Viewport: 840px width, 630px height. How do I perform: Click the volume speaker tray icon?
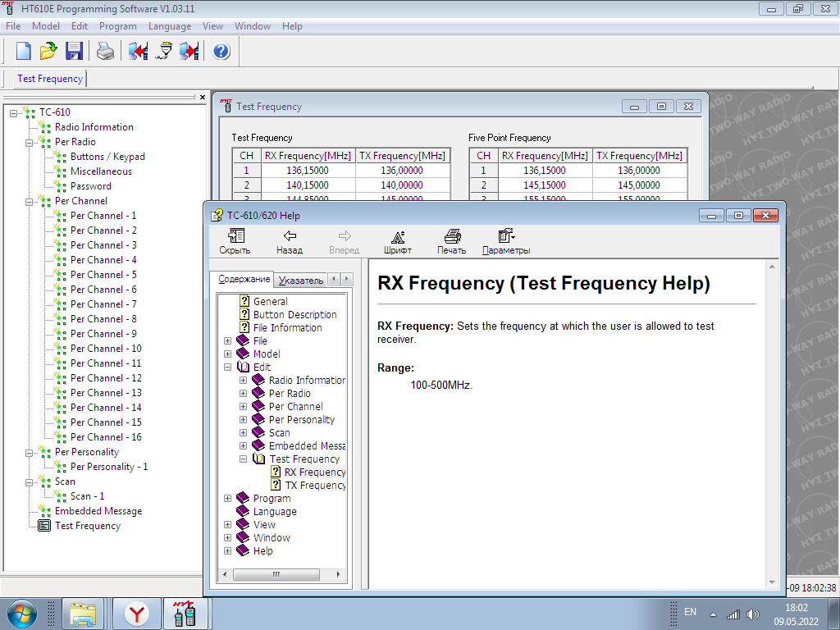click(753, 614)
